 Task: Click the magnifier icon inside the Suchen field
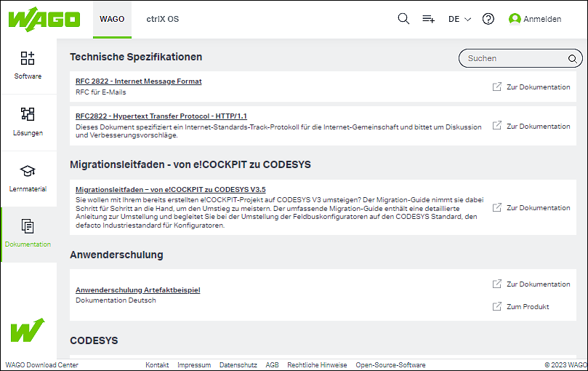[x=572, y=59]
